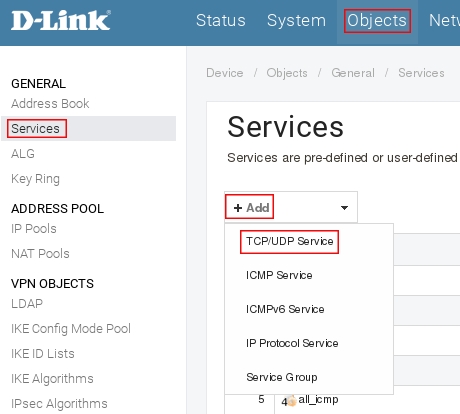Open NAT Pools section
This screenshot has width=460, height=414.
[40, 254]
